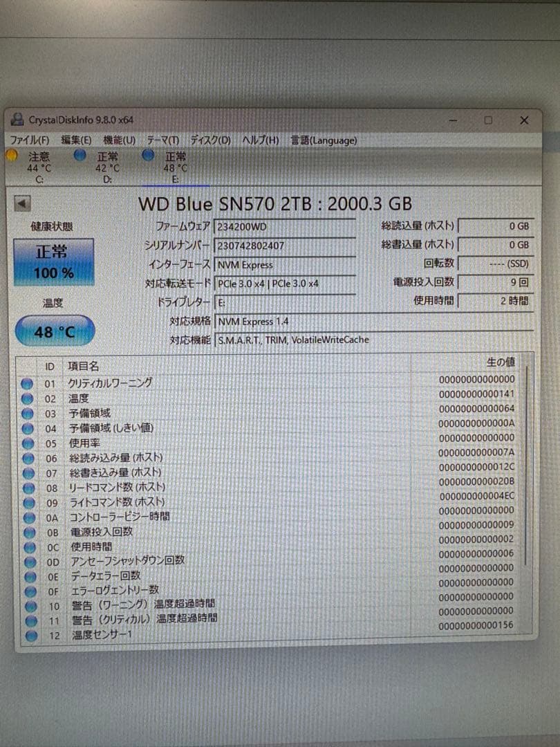Click status icon for 09 ライトコマンド数
Image resolution: width=560 pixels, height=747 pixels.
click(30, 503)
